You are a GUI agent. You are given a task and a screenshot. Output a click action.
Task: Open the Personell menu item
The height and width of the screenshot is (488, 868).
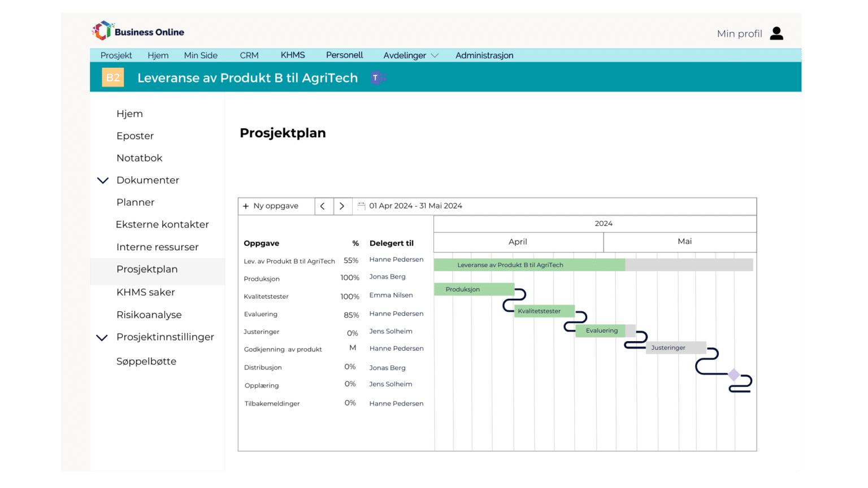click(x=344, y=55)
